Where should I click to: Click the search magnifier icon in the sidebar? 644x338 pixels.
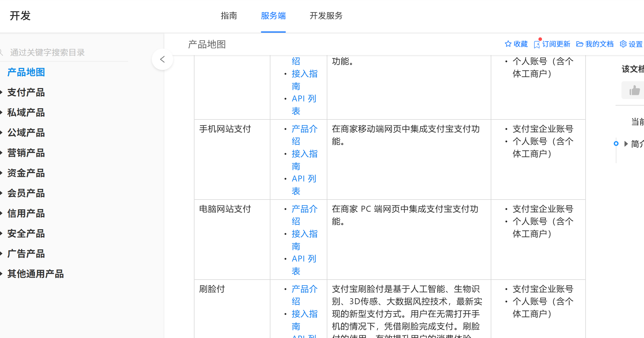tap(1, 52)
